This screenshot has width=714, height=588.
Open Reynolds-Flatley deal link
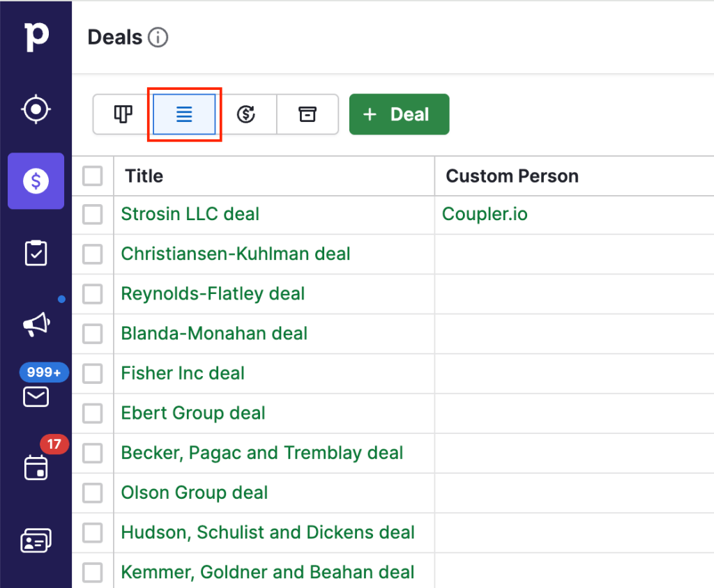(213, 293)
